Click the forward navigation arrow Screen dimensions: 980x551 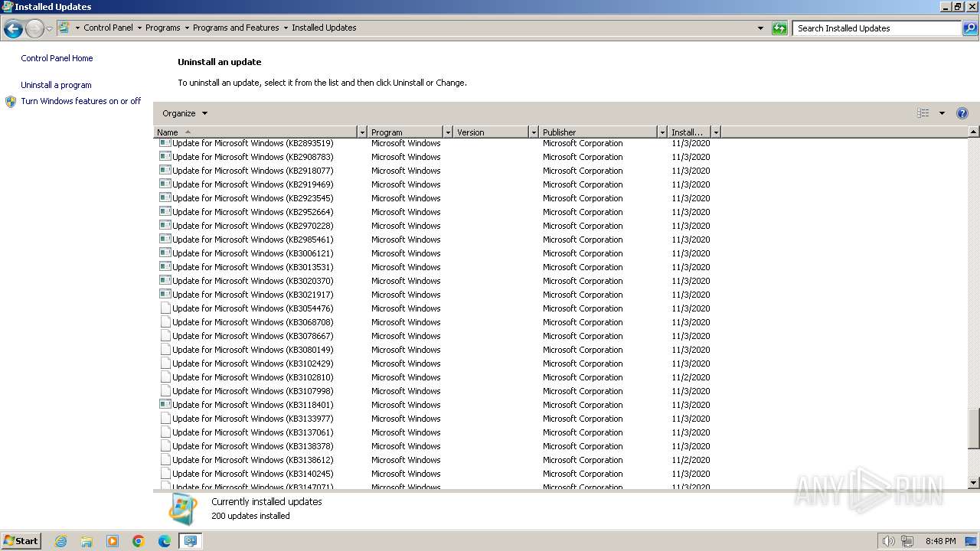click(x=34, y=28)
